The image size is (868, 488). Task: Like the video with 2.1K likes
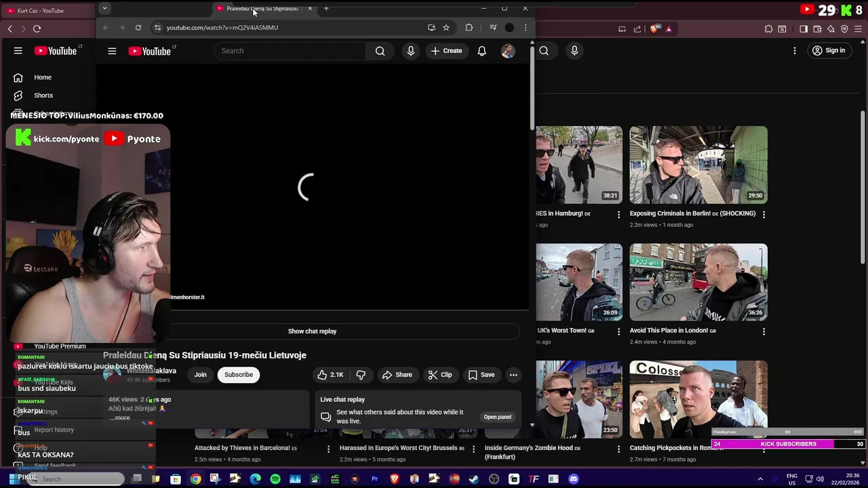click(330, 375)
